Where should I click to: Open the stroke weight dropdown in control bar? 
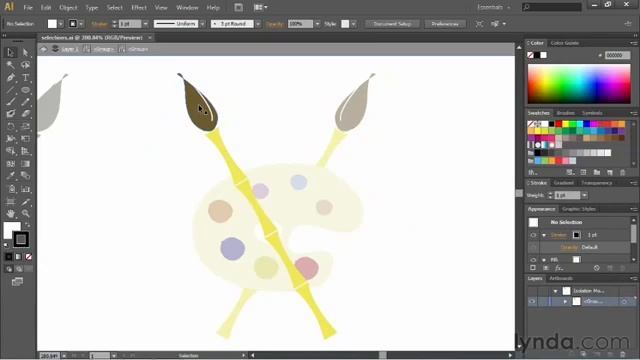pos(146,24)
